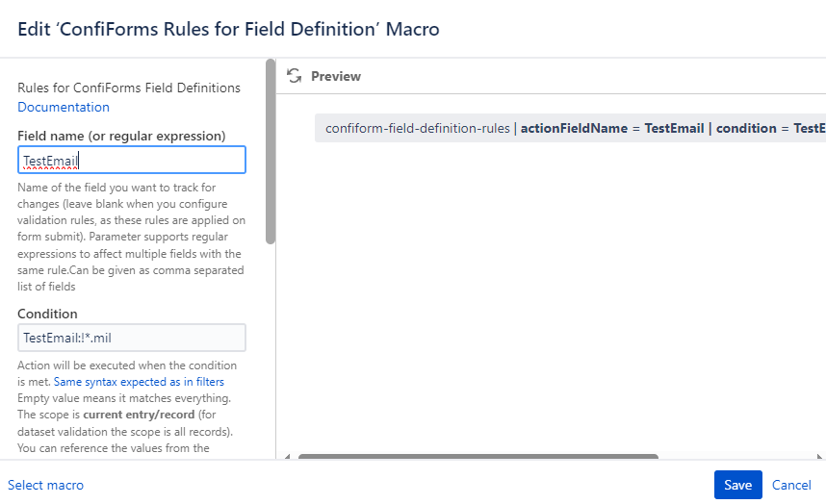Click the dialog title 'Edit ConfiForms Rules' heading
Screen dimensions: 826x504
pos(228,29)
